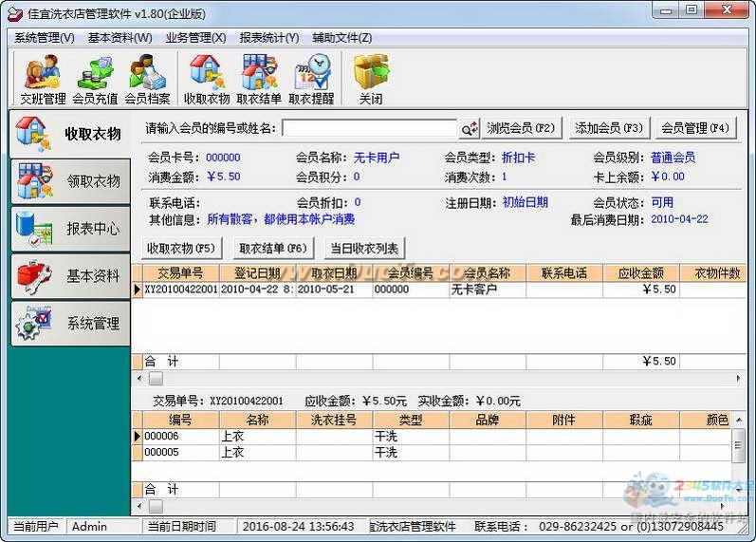The height and width of the screenshot is (542, 756).
Task: Click upper table scroll left arrow
Action: tap(139, 379)
